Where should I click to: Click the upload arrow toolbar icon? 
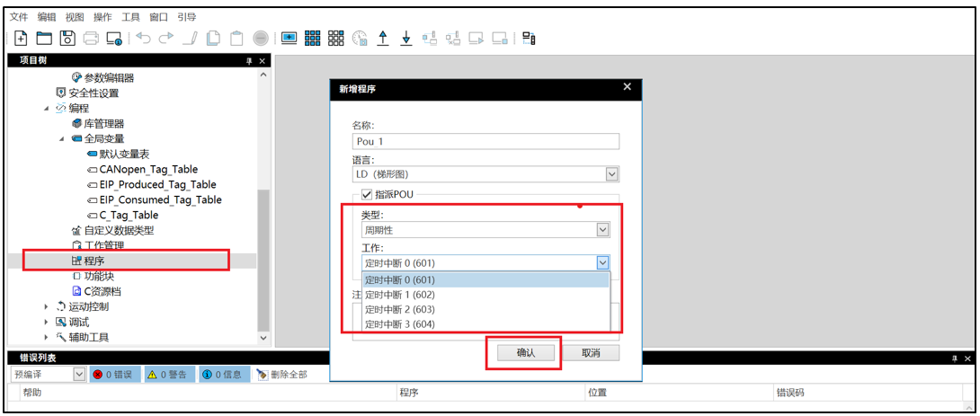[x=383, y=38]
